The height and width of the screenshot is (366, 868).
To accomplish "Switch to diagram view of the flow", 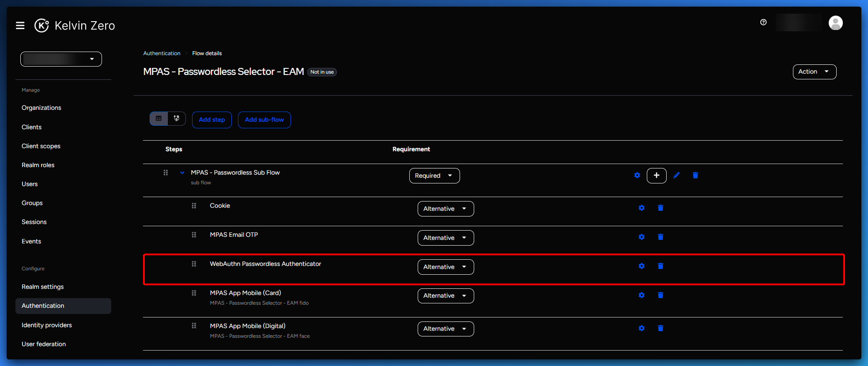I will point(177,119).
